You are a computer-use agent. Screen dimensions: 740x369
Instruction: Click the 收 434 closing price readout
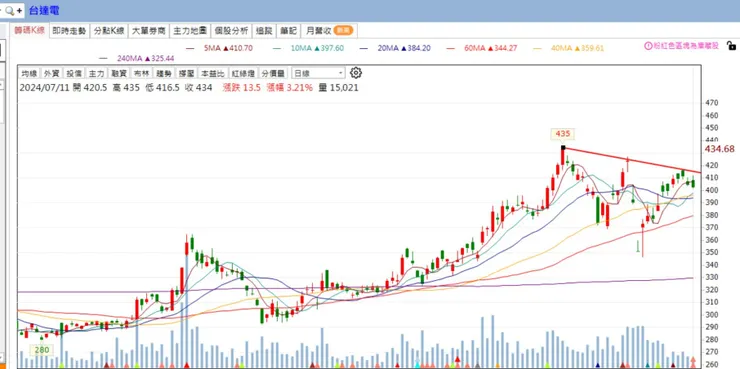coord(198,88)
